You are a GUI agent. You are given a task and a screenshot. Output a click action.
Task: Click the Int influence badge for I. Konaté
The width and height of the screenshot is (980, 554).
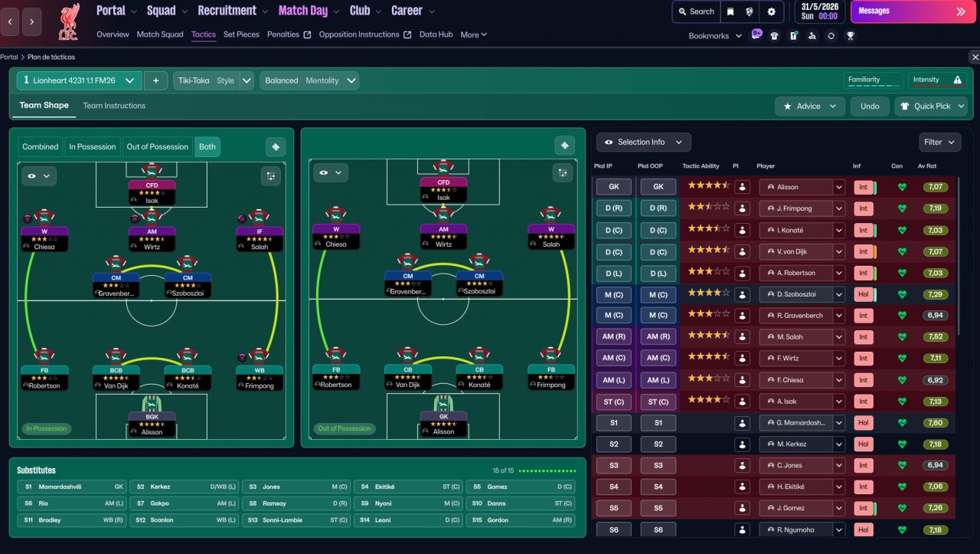[863, 230]
